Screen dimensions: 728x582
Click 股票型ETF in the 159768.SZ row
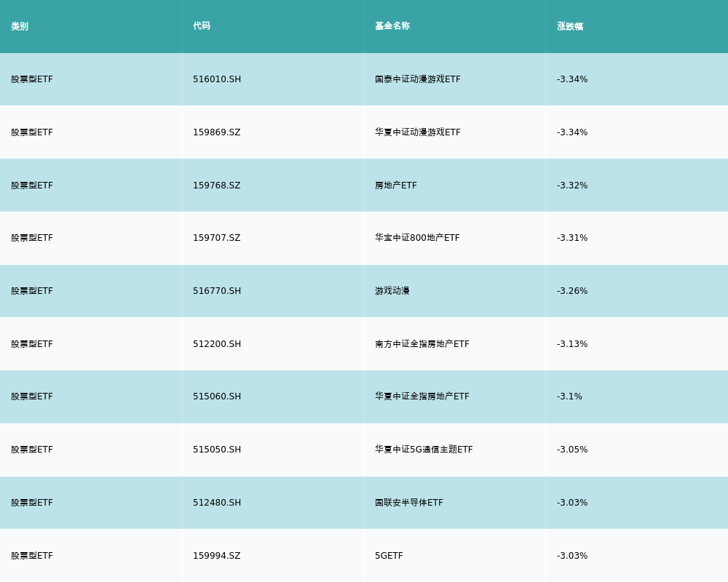point(32,186)
